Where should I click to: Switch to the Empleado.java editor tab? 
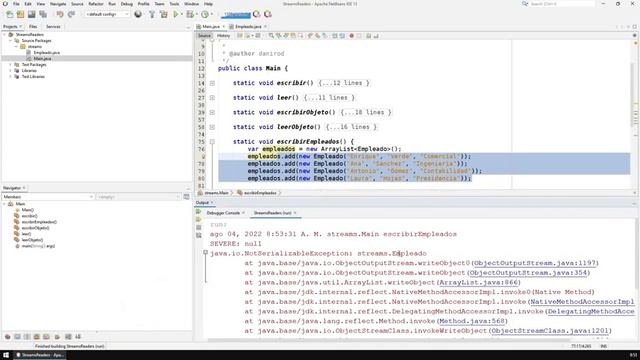click(248, 27)
